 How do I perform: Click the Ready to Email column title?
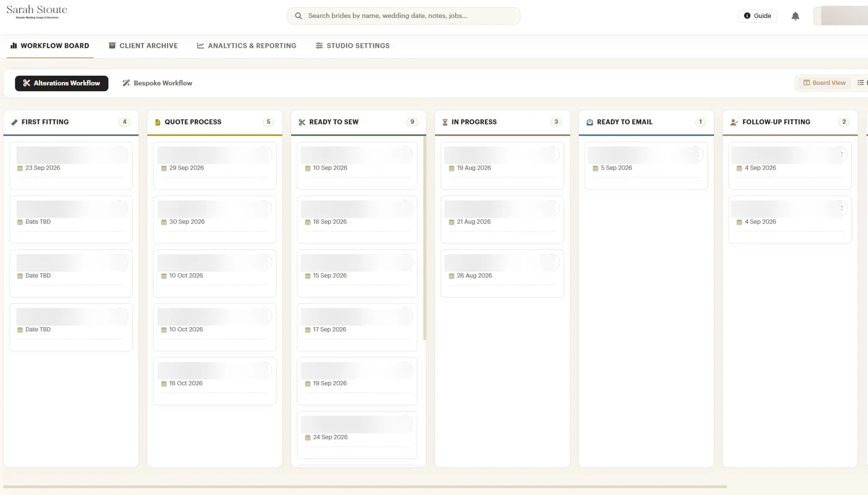[625, 122]
